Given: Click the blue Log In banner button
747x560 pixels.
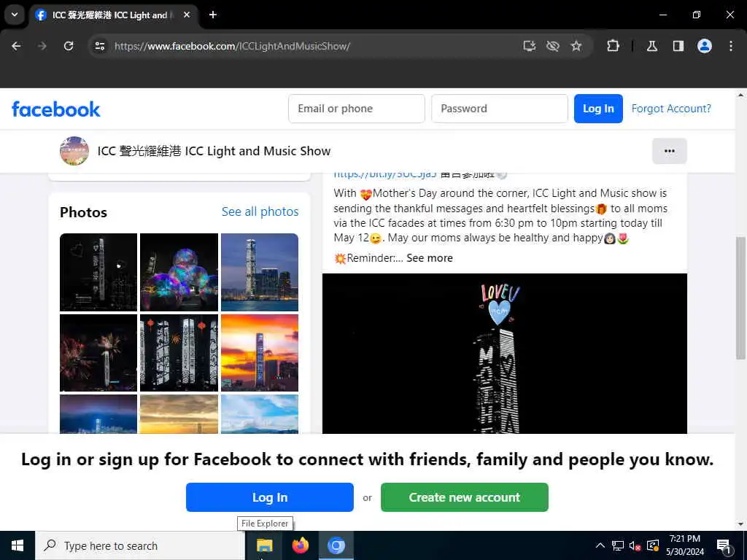Looking at the screenshot, I should click(270, 497).
